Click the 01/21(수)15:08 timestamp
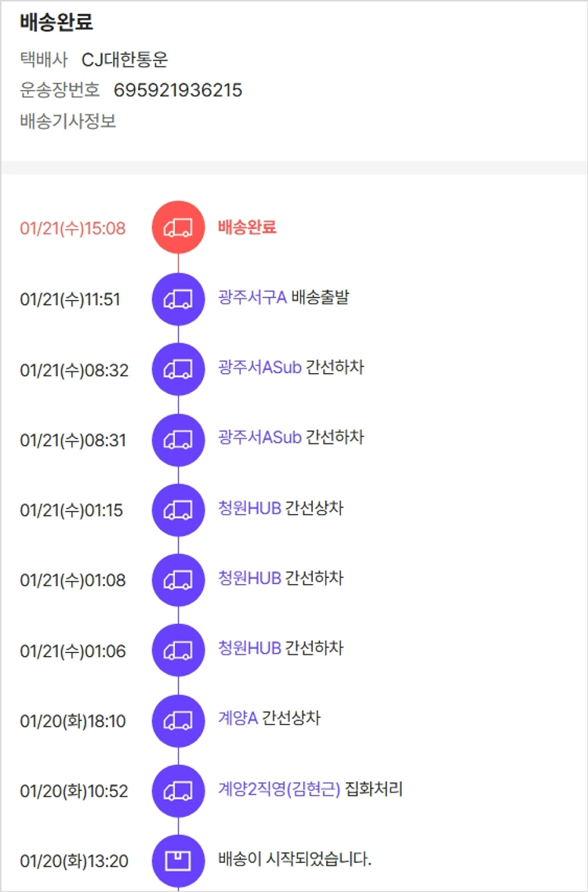Screen dimensions: 588x892 72,228
